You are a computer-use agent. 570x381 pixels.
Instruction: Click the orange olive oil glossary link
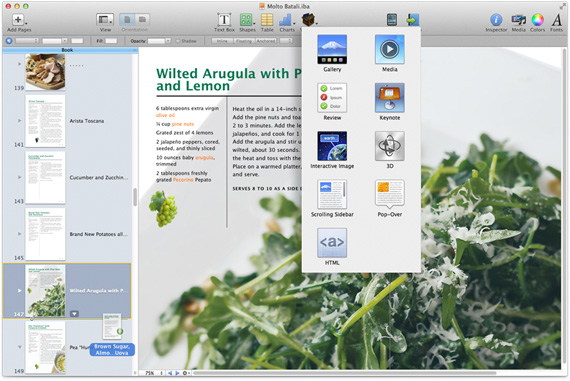[x=165, y=115]
